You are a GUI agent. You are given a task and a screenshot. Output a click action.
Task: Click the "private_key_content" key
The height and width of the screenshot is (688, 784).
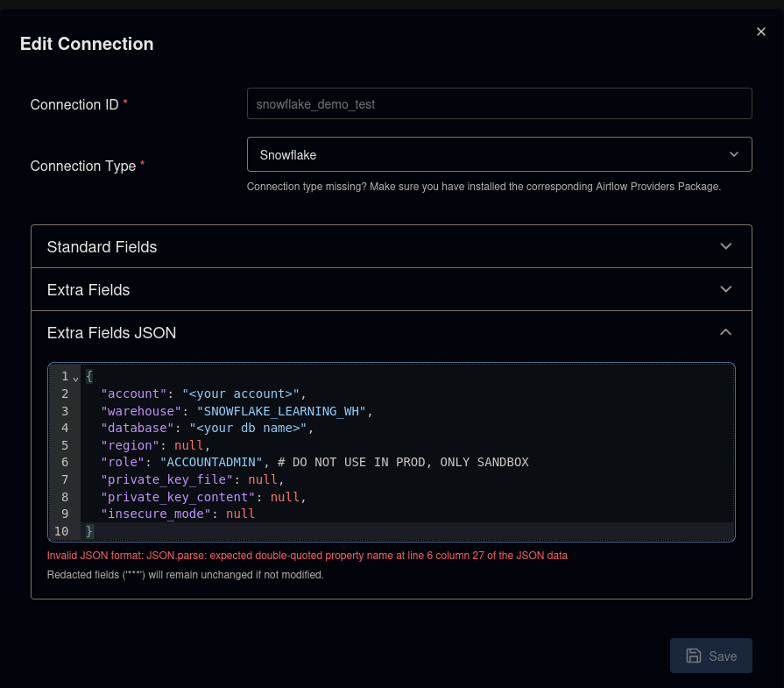[x=178, y=497]
